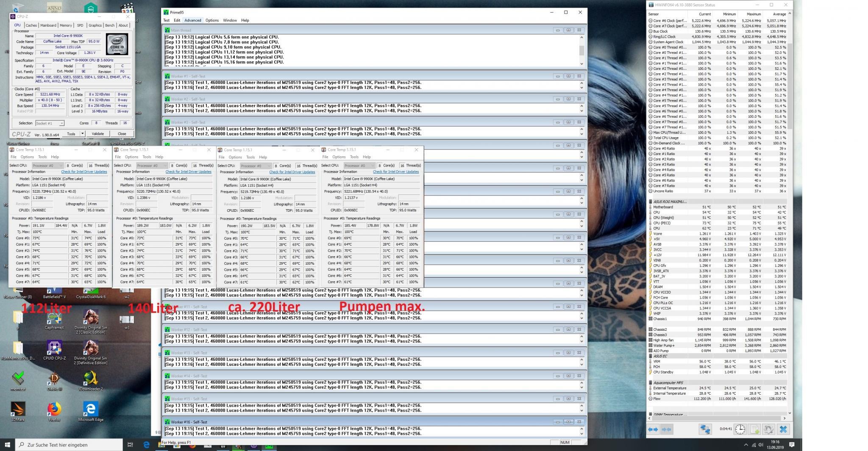Viewport: 868px width, 451px height.
Task: Launch memtest from desktop
Action: pos(18,381)
